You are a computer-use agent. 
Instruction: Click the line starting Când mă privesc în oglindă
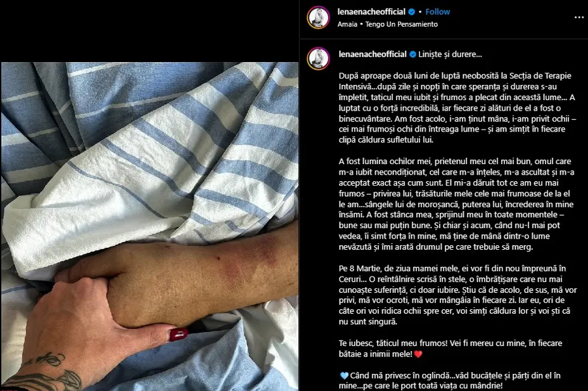point(450,381)
